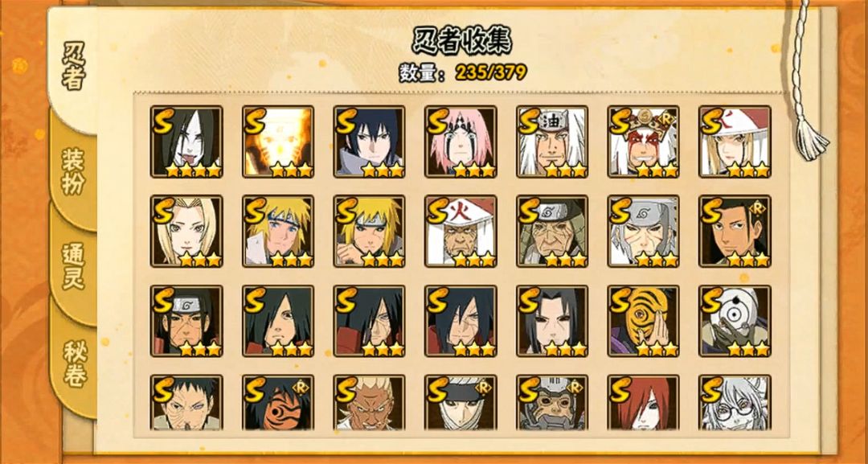Open the 秘卷 tab

(x=75, y=363)
